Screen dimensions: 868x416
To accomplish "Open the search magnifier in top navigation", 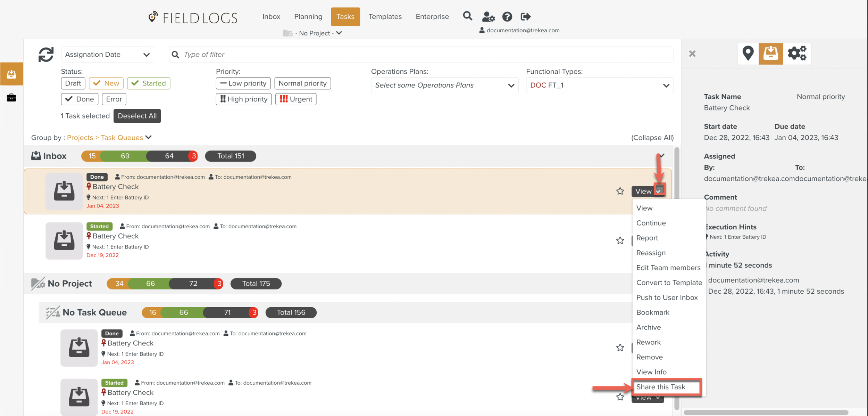I will tap(467, 16).
